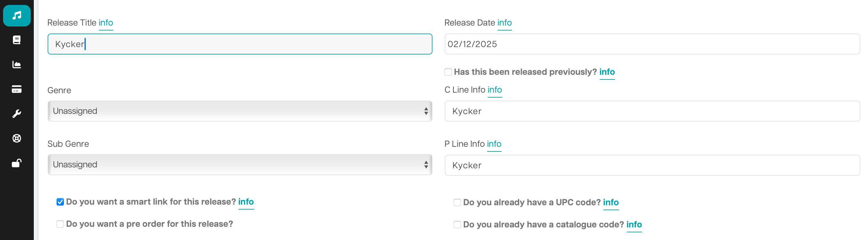
Task: Click the lifebuoy support icon in sidebar
Action: [x=17, y=138]
